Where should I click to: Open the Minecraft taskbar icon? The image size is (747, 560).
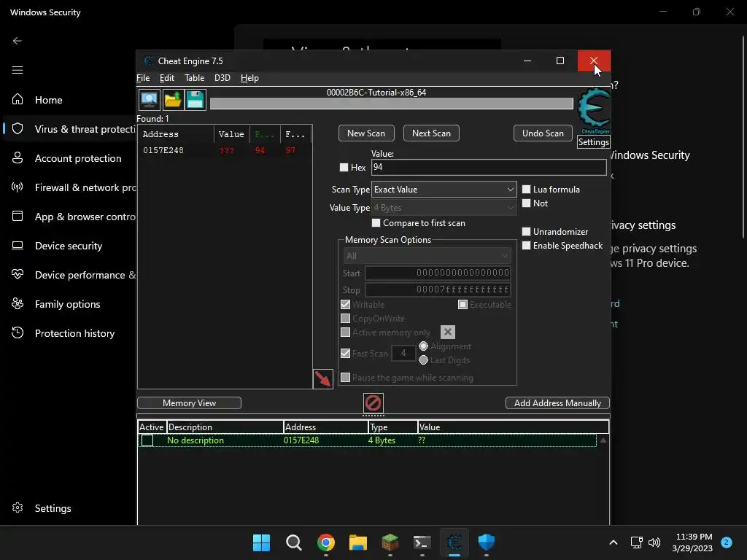[x=390, y=542]
